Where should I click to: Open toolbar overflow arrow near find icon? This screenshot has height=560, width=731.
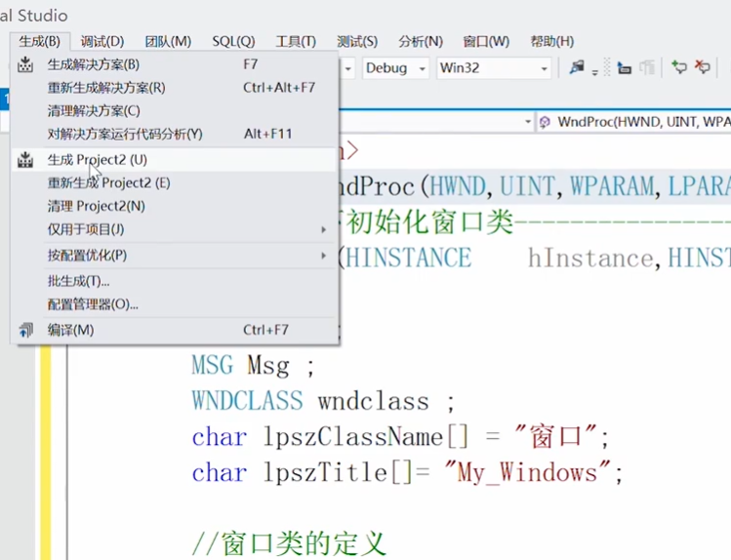[595, 72]
